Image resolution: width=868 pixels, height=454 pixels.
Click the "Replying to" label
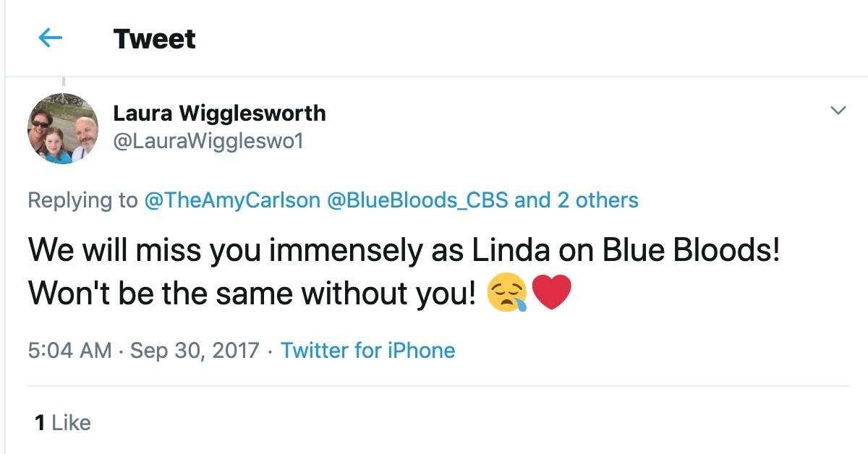(x=82, y=200)
